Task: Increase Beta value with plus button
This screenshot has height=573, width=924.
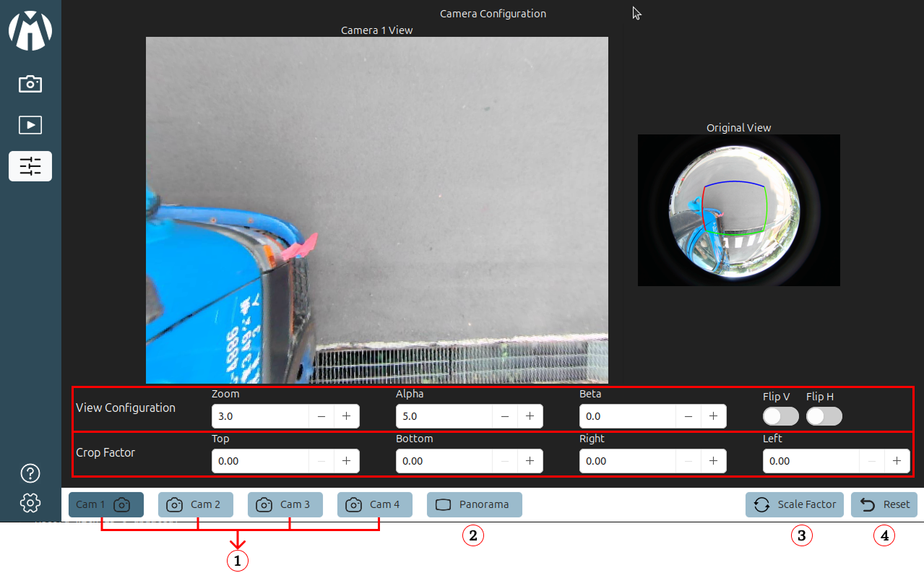Action: (x=713, y=416)
